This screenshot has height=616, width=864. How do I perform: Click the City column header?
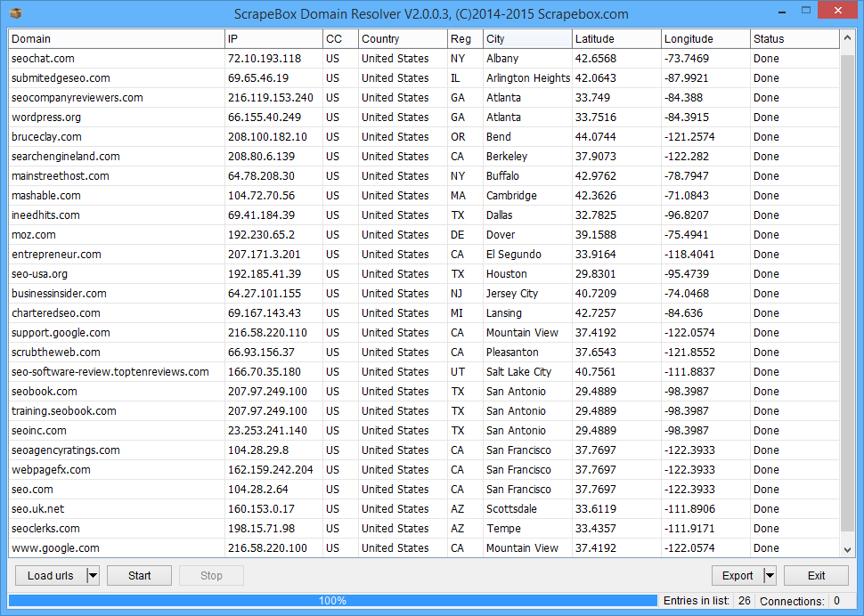(x=527, y=39)
